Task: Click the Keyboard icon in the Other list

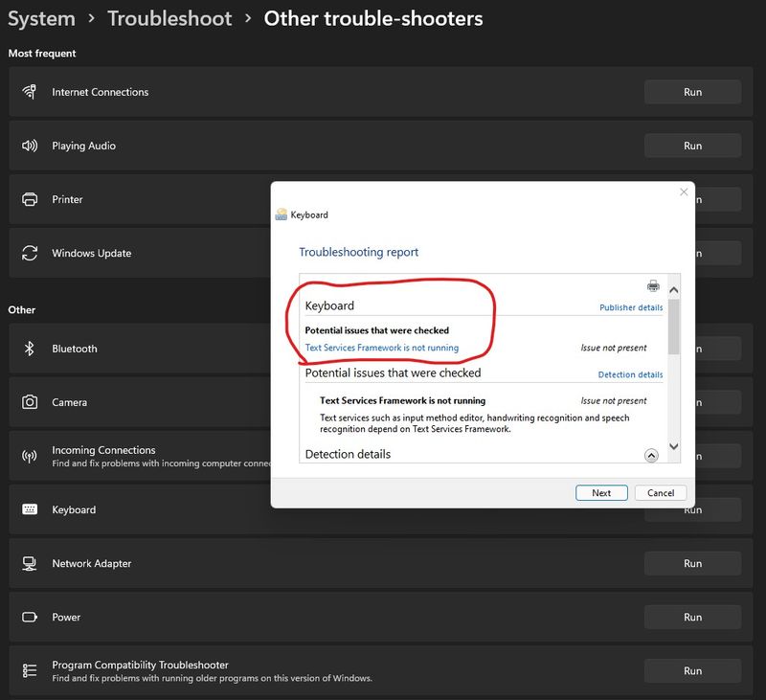Action: pyautogui.click(x=30, y=509)
